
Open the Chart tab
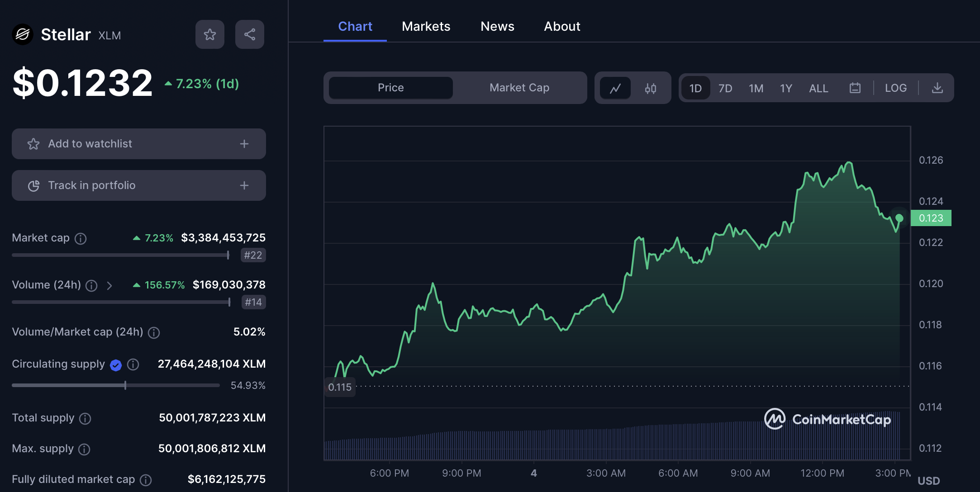(355, 26)
